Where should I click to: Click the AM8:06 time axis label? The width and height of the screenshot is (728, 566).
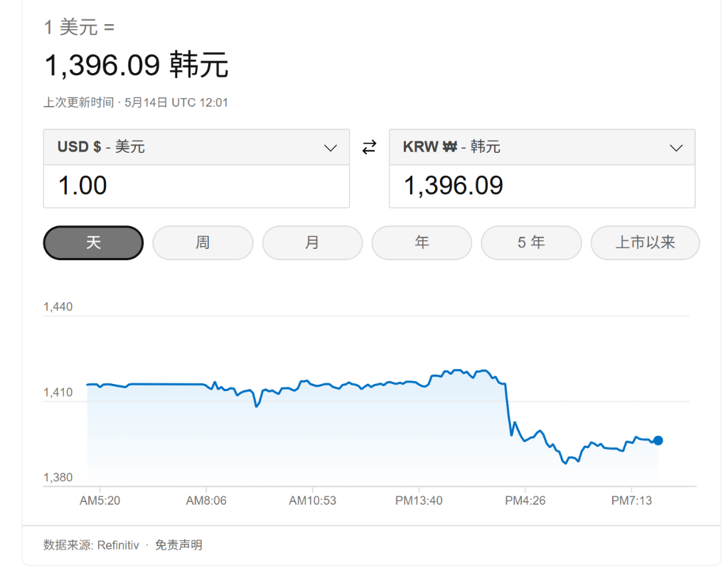point(206,501)
